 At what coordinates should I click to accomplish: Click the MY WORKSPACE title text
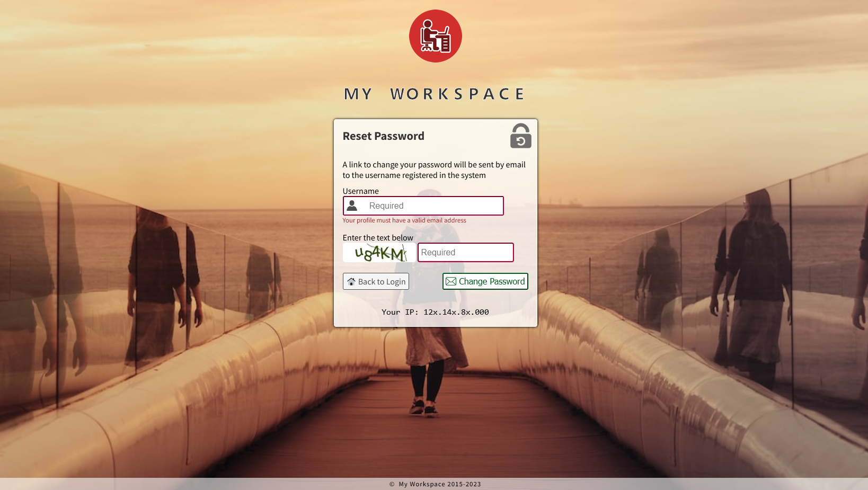click(x=434, y=94)
